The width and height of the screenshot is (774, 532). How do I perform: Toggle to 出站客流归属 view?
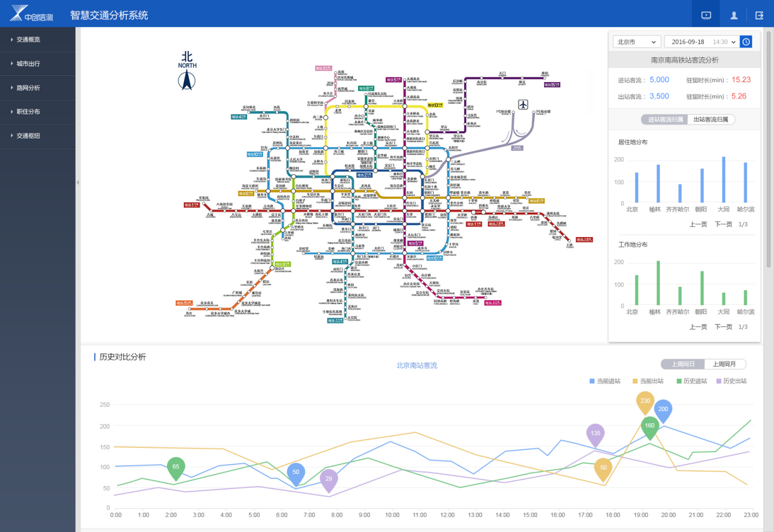[711, 120]
